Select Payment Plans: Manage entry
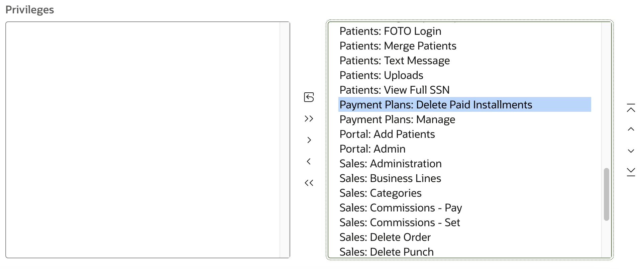The height and width of the screenshot is (269, 644). pyautogui.click(x=397, y=119)
